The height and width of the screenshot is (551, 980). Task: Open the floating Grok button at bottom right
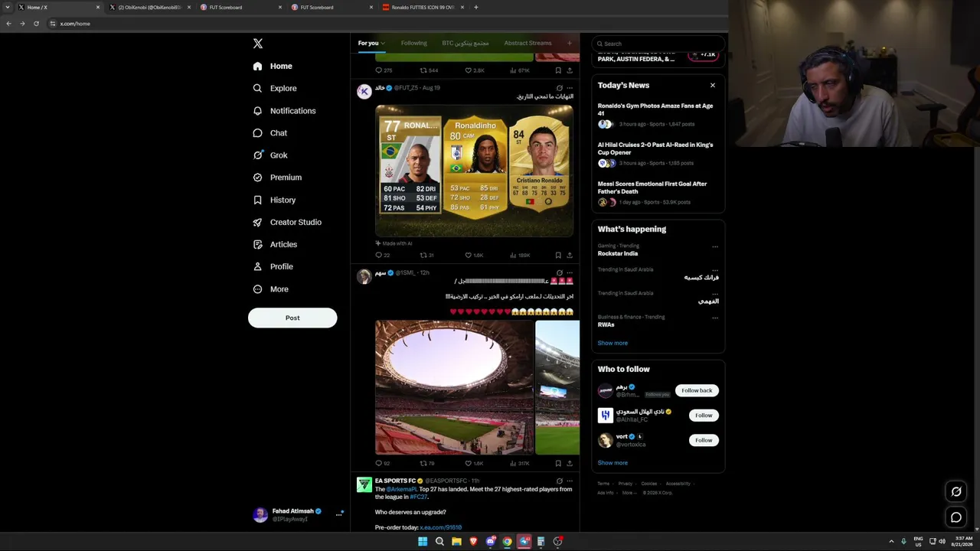(x=956, y=491)
